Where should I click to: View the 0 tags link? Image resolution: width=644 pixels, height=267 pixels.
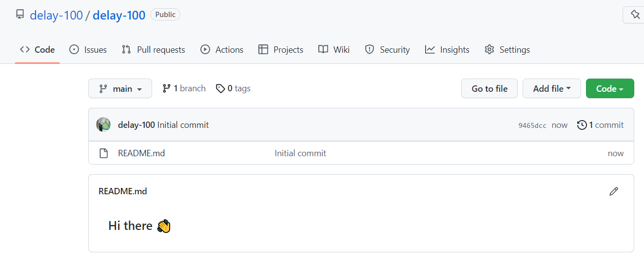coord(233,88)
